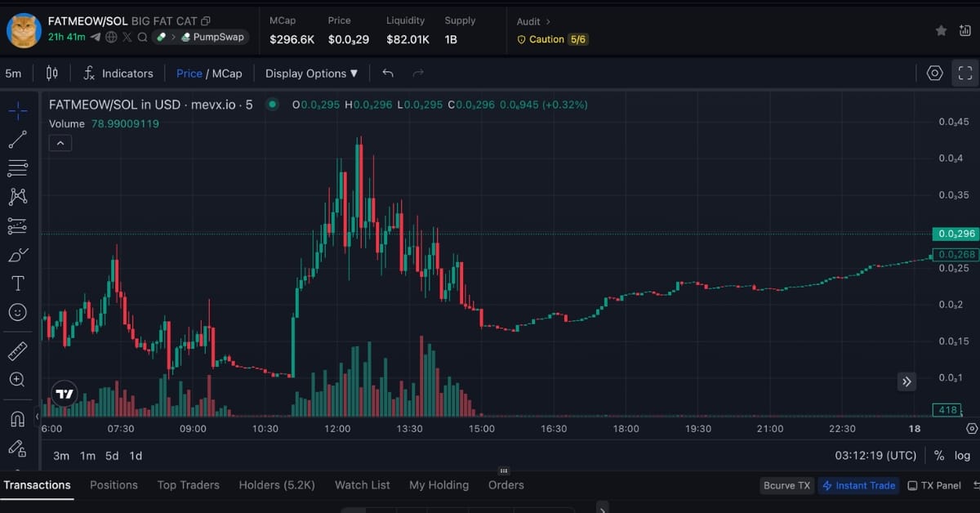This screenshot has width=980, height=513.
Task: Select the text annotation tool
Action: tap(17, 283)
